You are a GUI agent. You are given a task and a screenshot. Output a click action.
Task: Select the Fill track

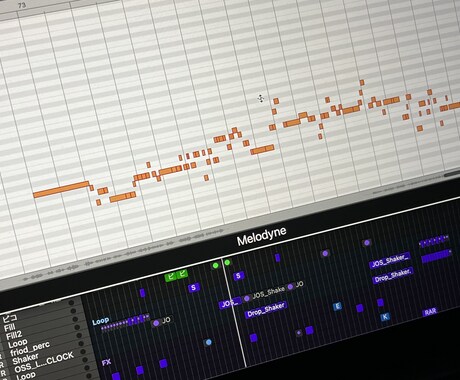point(10,327)
